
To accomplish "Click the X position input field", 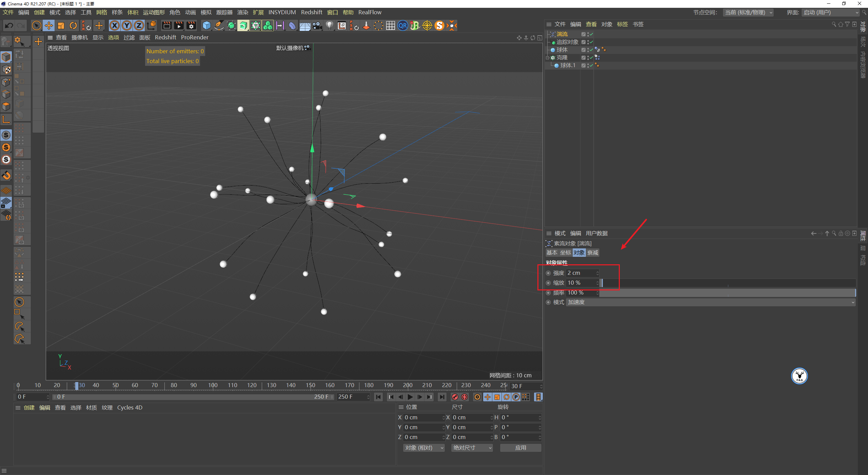I will coord(422,418).
